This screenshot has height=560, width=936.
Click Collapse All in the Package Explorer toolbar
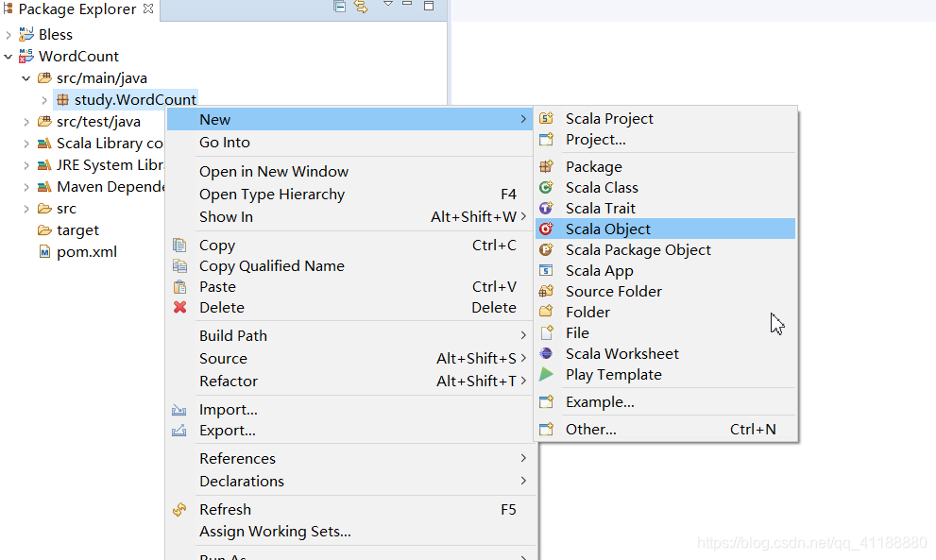tap(340, 6)
